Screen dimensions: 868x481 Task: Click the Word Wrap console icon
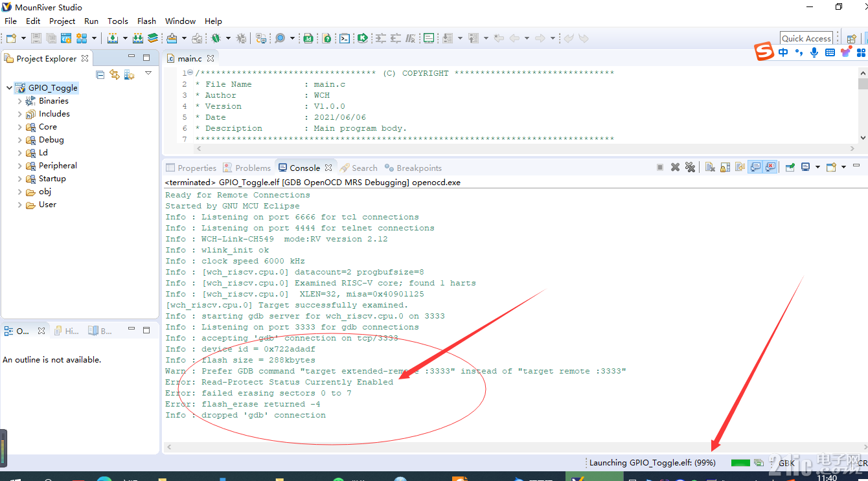tap(740, 167)
